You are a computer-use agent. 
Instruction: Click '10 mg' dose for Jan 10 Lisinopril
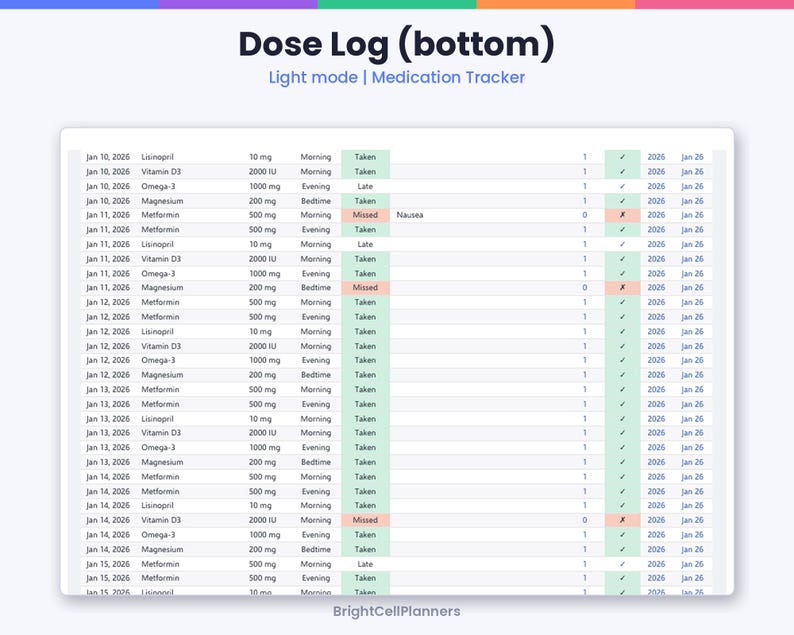point(260,157)
